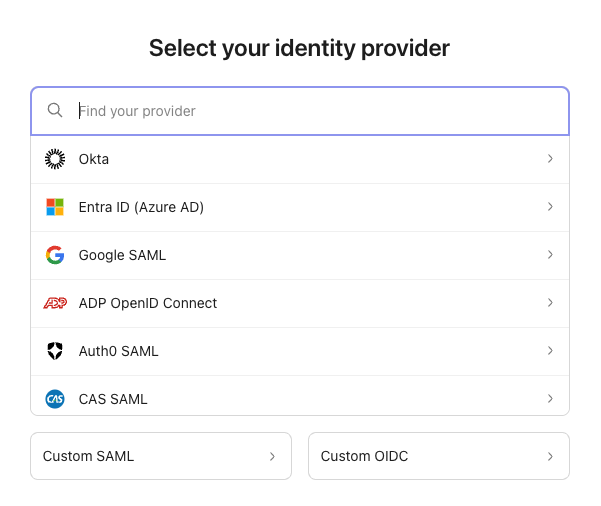The width and height of the screenshot is (601, 506).
Task: Click the Custom SAML button
Action: [161, 456]
